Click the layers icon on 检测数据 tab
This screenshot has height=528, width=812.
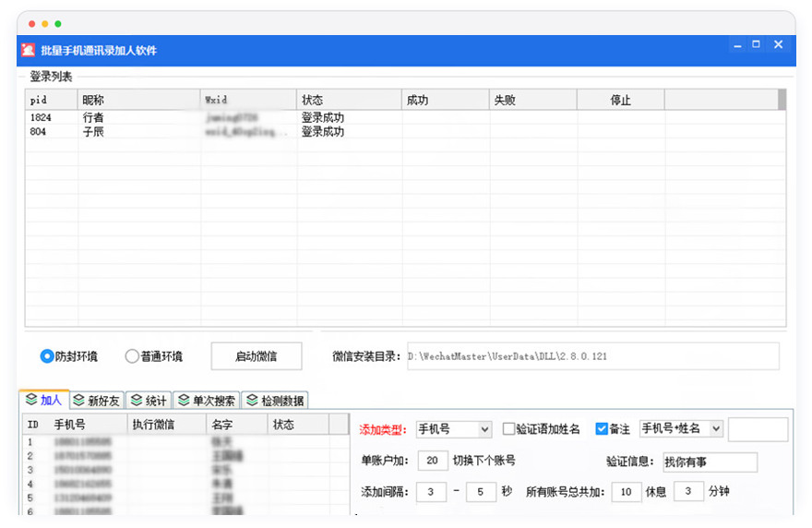click(x=252, y=400)
